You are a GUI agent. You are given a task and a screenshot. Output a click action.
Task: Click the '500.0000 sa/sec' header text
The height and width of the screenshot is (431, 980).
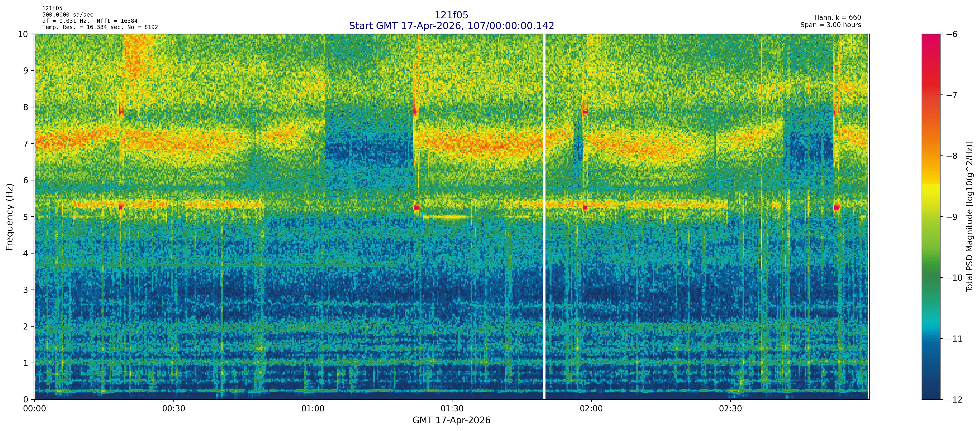tap(67, 15)
